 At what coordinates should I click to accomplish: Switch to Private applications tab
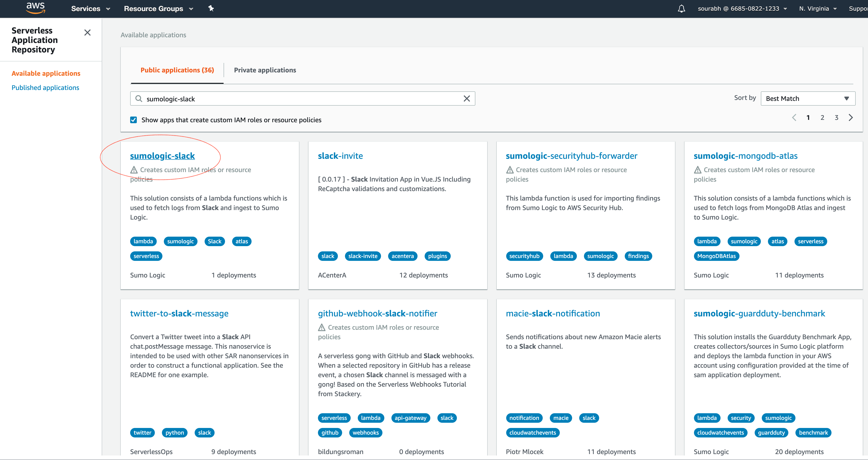[x=265, y=70]
